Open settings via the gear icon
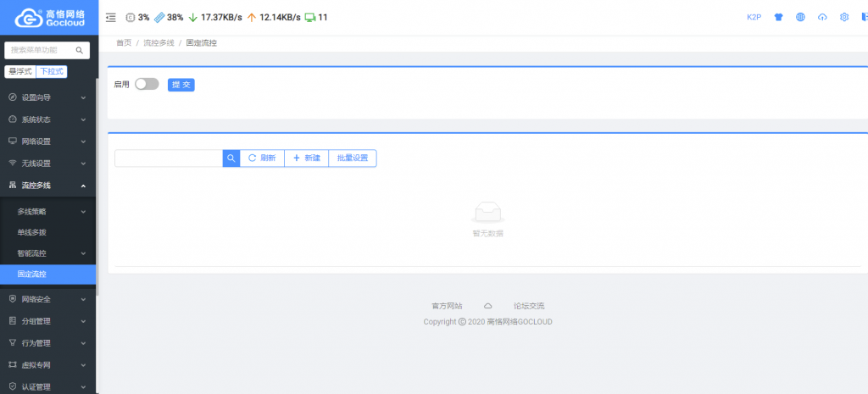868x394 pixels. tap(844, 17)
